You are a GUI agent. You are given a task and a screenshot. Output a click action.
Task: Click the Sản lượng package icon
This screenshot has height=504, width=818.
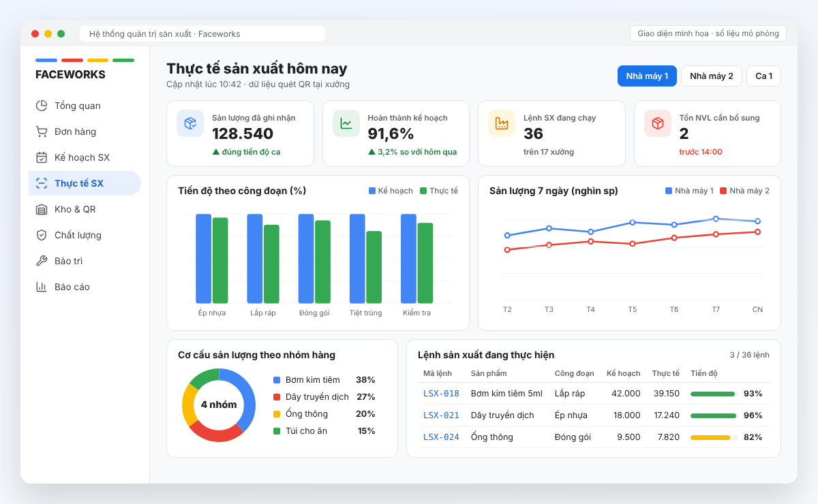pyautogui.click(x=190, y=123)
